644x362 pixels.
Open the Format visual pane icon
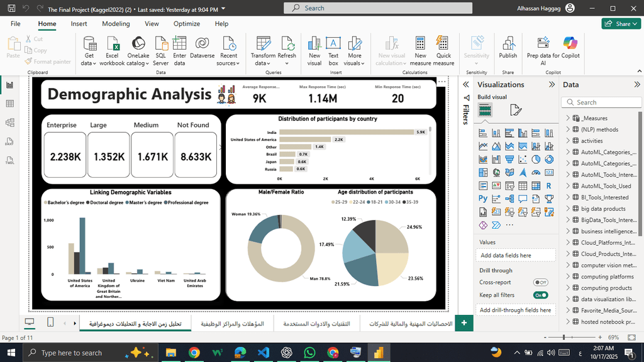(x=516, y=111)
